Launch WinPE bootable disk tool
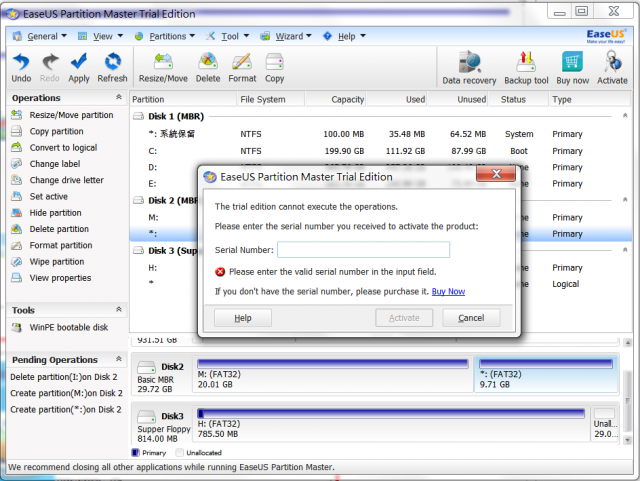Viewport: 640px width, 481px height. (x=60, y=327)
